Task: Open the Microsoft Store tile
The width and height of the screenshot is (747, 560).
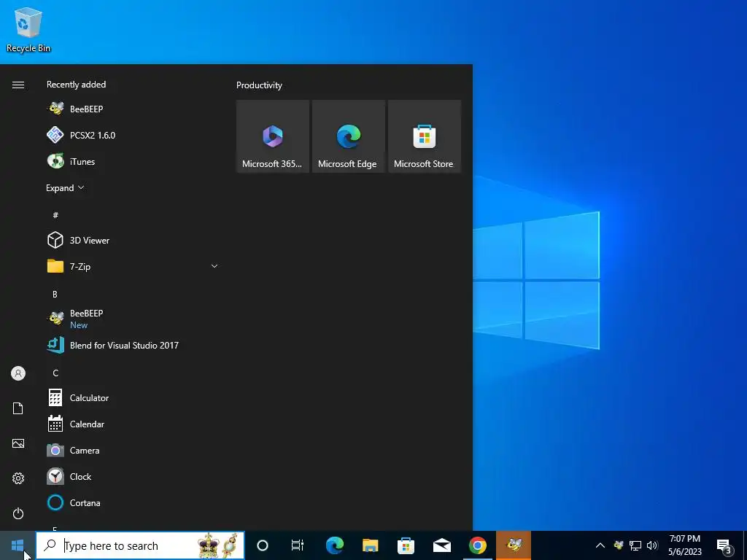Action: coord(425,136)
